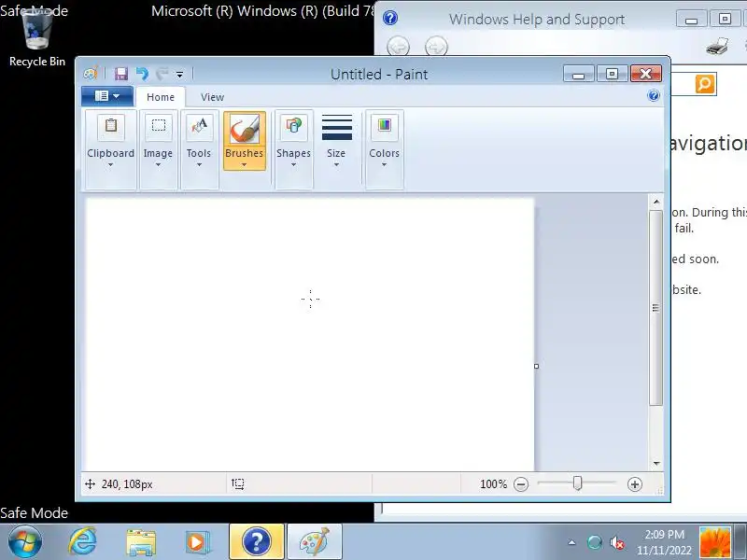
Task: Click the Shapes icon
Action: (x=294, y=126)
